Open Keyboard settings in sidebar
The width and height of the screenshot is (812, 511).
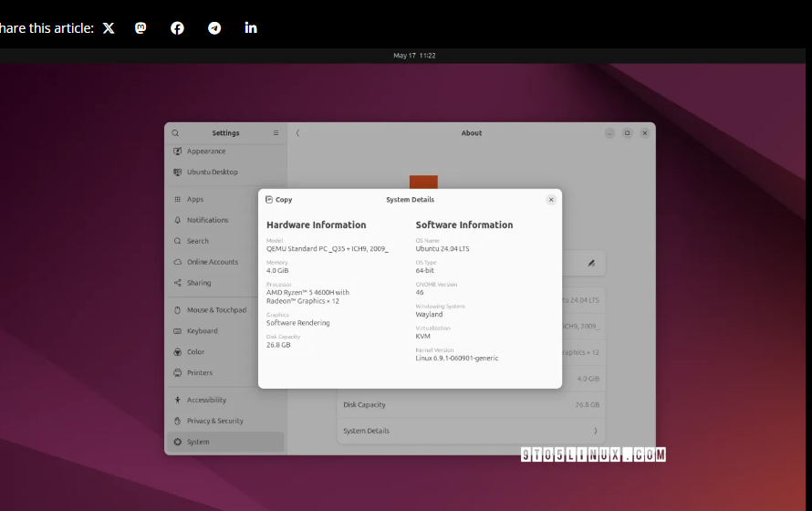225,331
